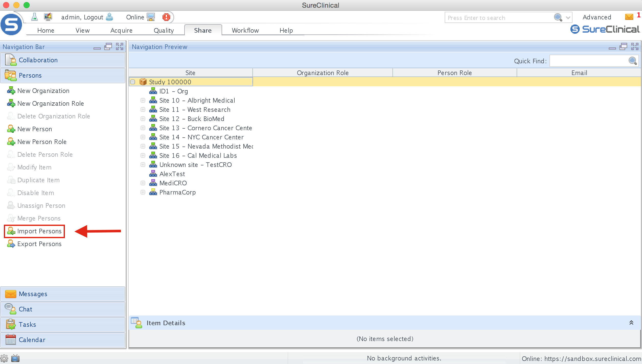
Task: Click the Organization Role column header
Action: click(x=323, y=73)
